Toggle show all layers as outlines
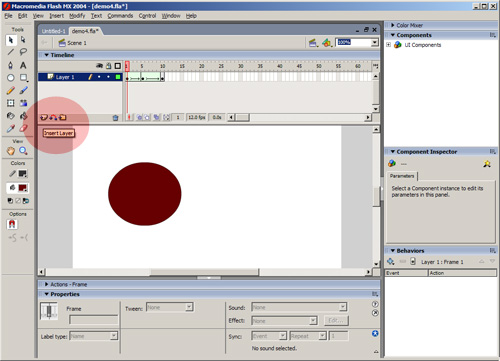 coord(118,66)
